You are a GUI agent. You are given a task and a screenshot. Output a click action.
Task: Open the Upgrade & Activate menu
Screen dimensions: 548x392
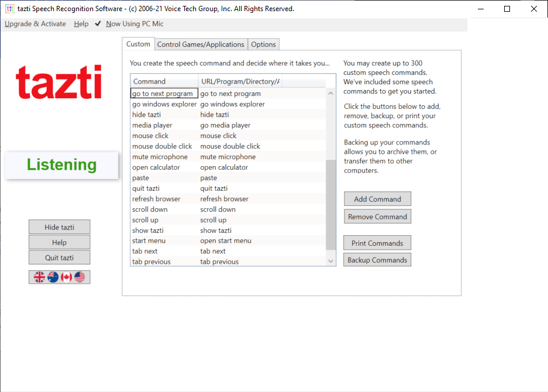[x=35, y=24]
